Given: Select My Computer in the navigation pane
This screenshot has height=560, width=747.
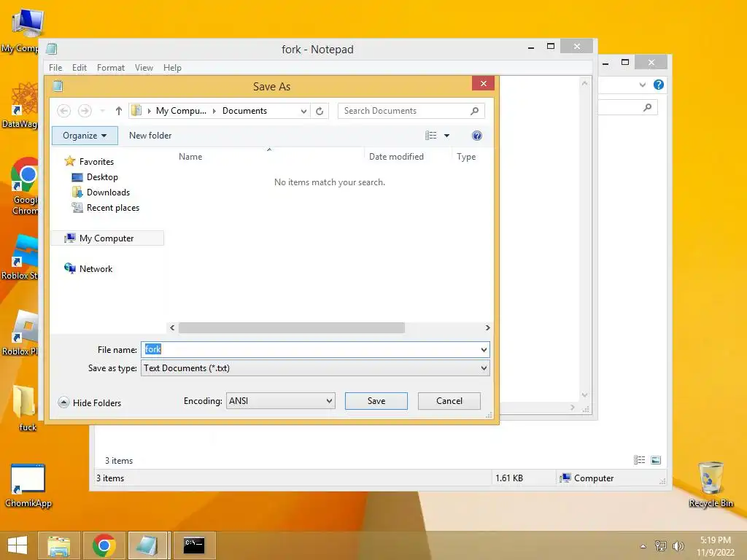Looking at the screenshot, I should coord(107,238).
